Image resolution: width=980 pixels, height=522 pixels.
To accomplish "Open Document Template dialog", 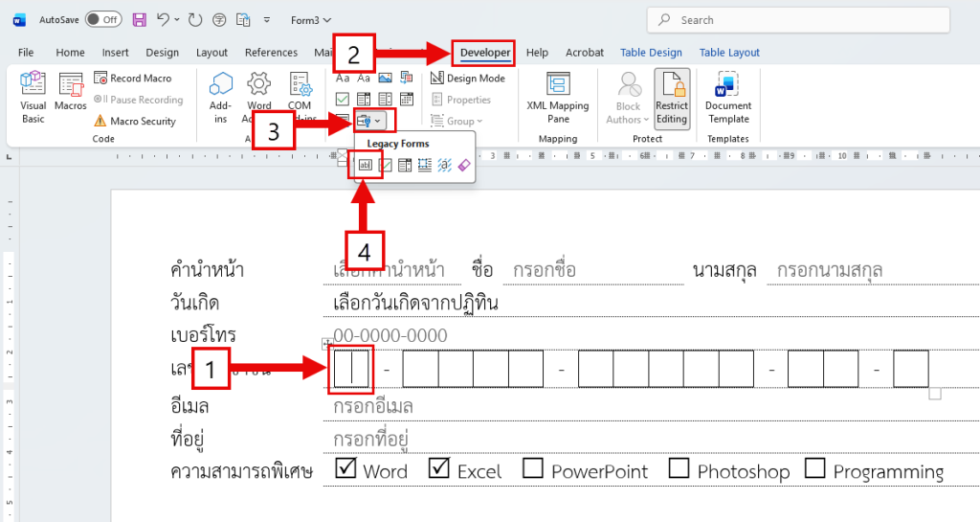I will coord(728,97).
